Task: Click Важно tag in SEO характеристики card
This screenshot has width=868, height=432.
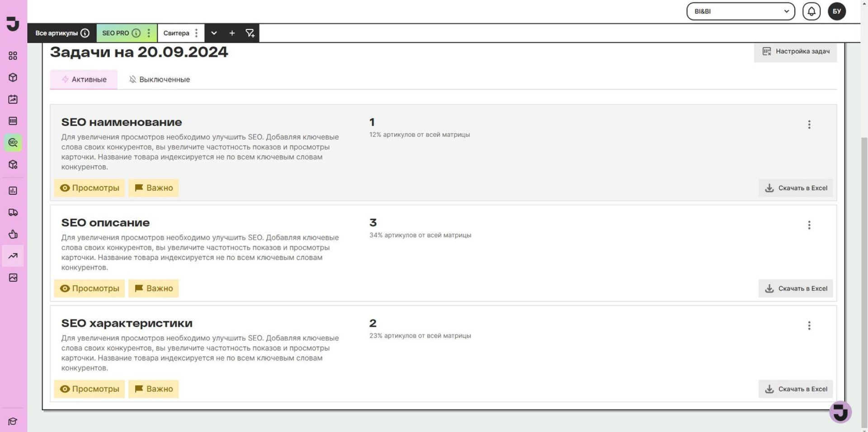Action: click(x=154, y=389)
